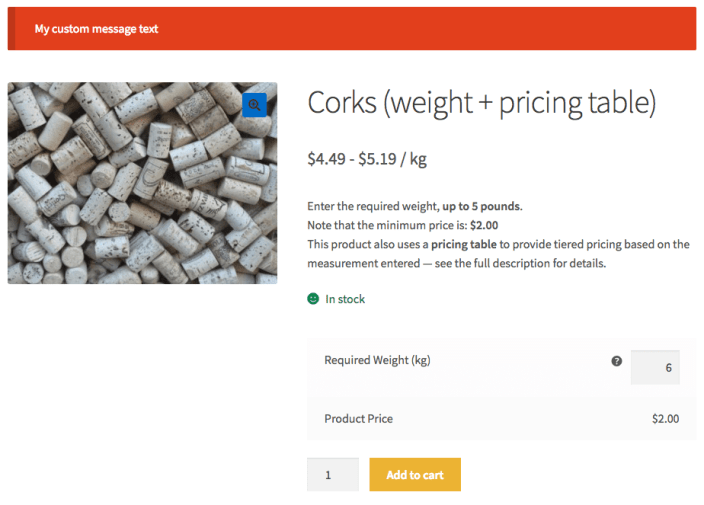
Task: Click the quantity input box showing 1
Action: tap(332, 474)
